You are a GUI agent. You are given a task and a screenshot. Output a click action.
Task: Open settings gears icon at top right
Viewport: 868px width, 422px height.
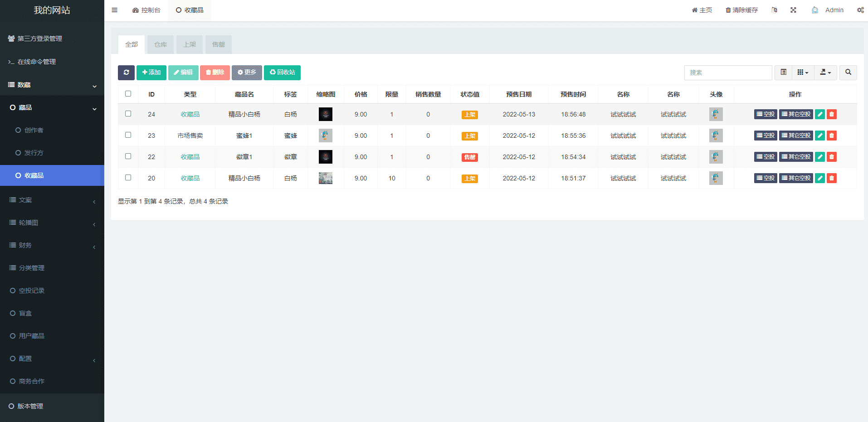(x=860, y=10)
